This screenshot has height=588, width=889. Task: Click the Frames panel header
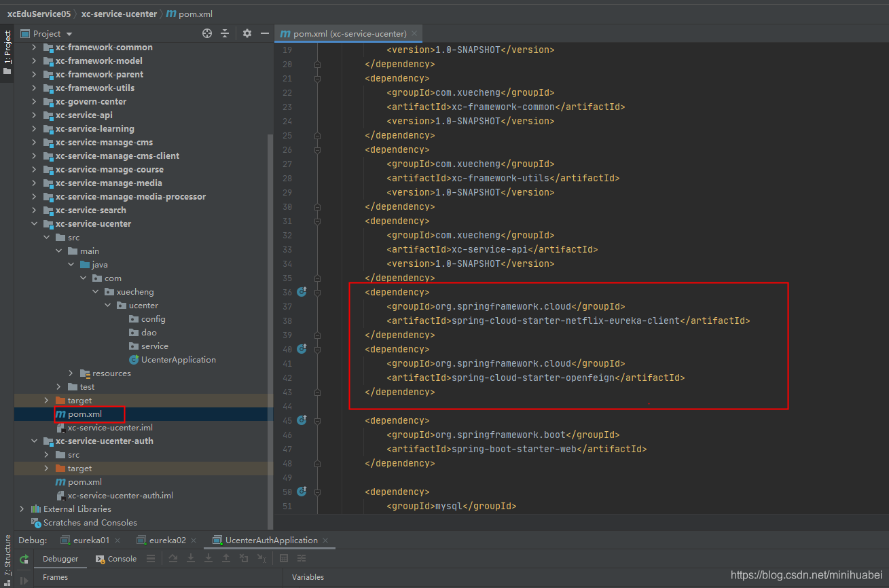coord(56,577)
